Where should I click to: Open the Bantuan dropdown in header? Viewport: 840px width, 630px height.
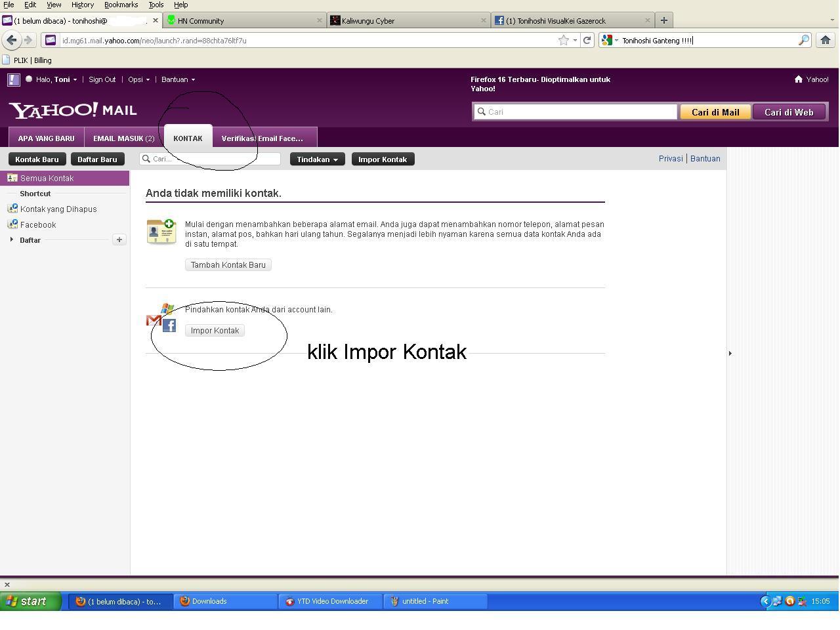178,79
